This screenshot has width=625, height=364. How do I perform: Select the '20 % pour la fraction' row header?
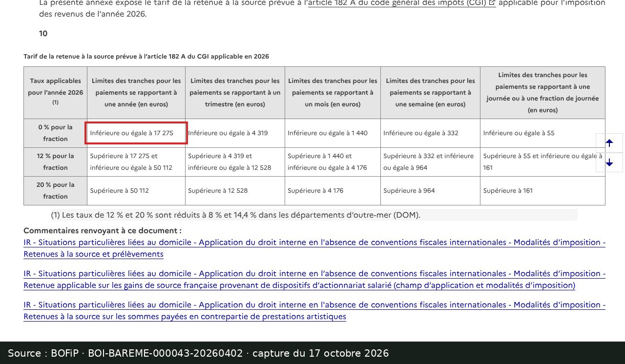click(x=55, y=191)
